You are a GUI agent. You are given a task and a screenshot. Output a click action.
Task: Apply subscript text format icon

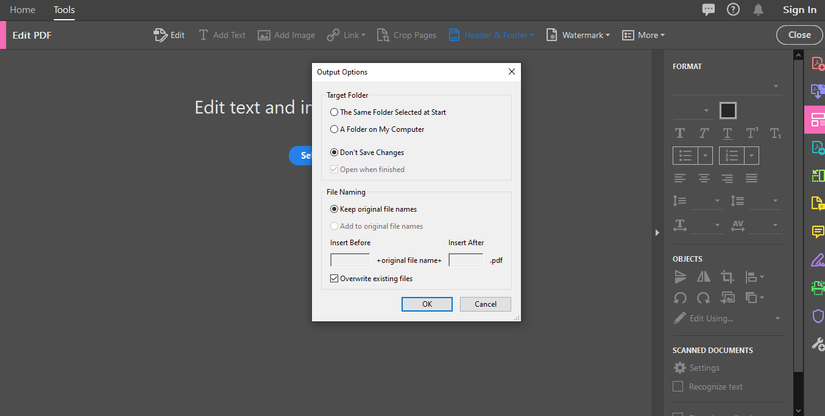(x=775, y=134)
